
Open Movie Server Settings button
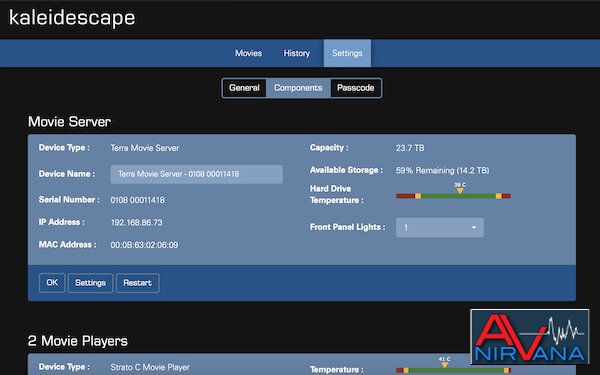(x=90, y=283)
